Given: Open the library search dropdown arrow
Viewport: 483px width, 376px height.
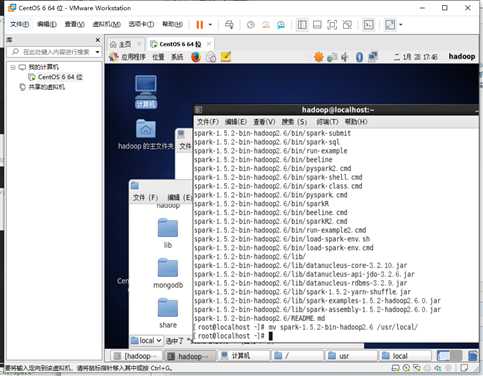Looking at the screenshot, I should click(97, 52).
